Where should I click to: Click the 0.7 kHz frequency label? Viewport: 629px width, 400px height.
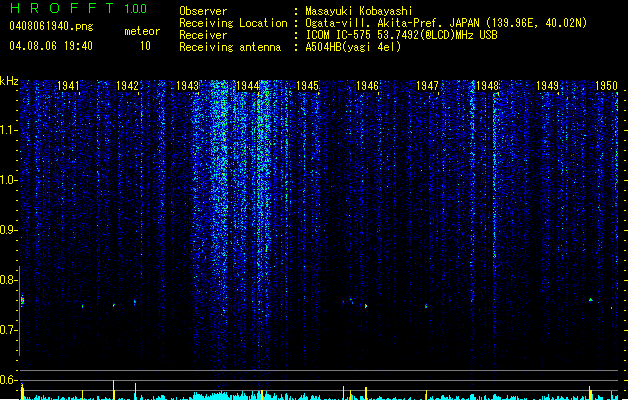tap(9, 330)
